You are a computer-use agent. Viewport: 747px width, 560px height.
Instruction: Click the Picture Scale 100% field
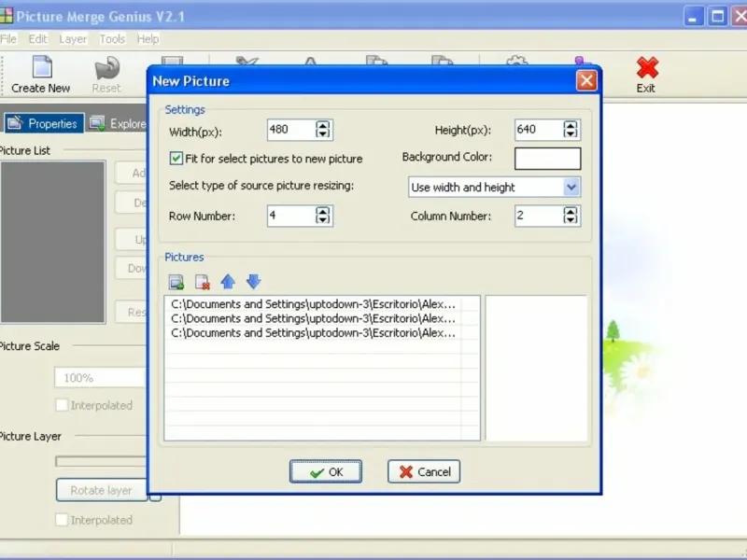click(100, 378)
